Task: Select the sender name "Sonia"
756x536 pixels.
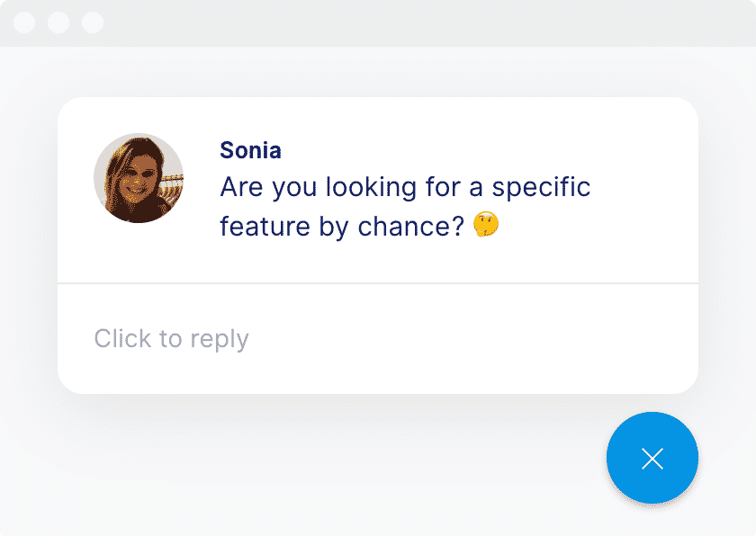Action: coord(250,150)
